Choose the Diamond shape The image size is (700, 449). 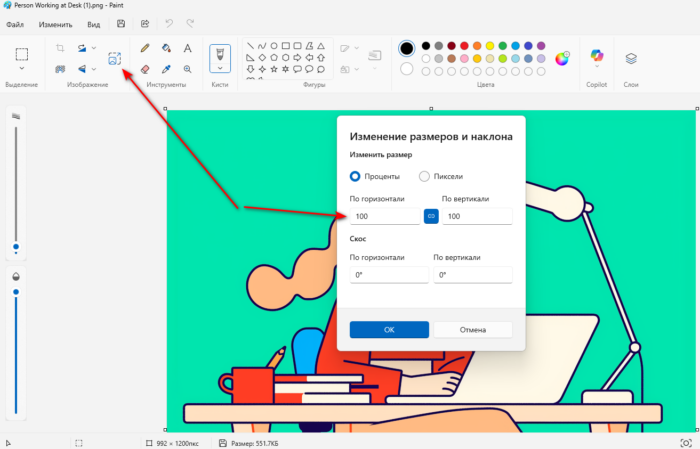pos(262,58)
